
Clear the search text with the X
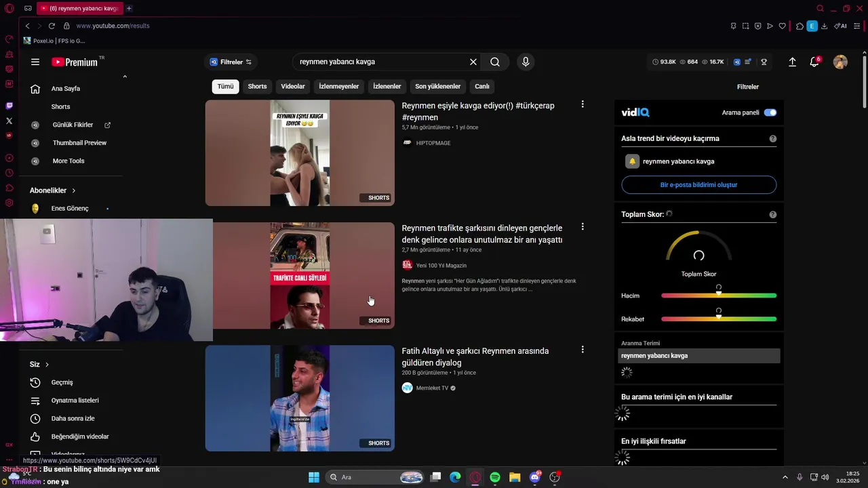coord(473,62)
